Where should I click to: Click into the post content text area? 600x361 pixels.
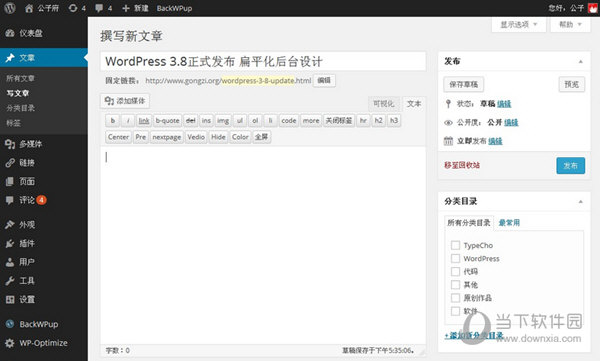click(263, 245)
